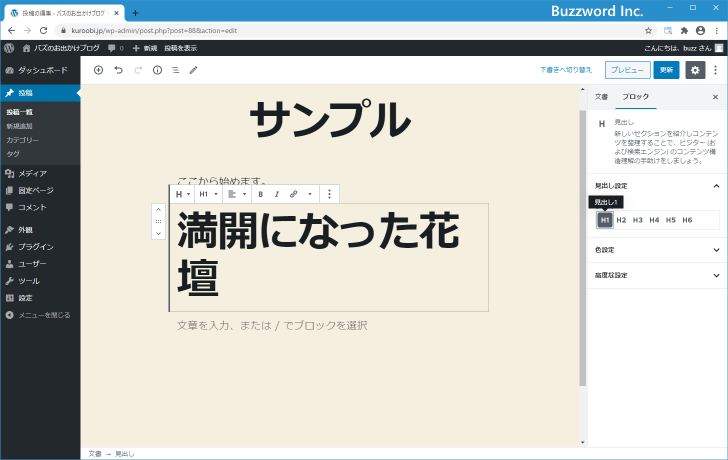Expand the 高度な設定 panel
The image size is (728, 460).
[x=657, y=275]
